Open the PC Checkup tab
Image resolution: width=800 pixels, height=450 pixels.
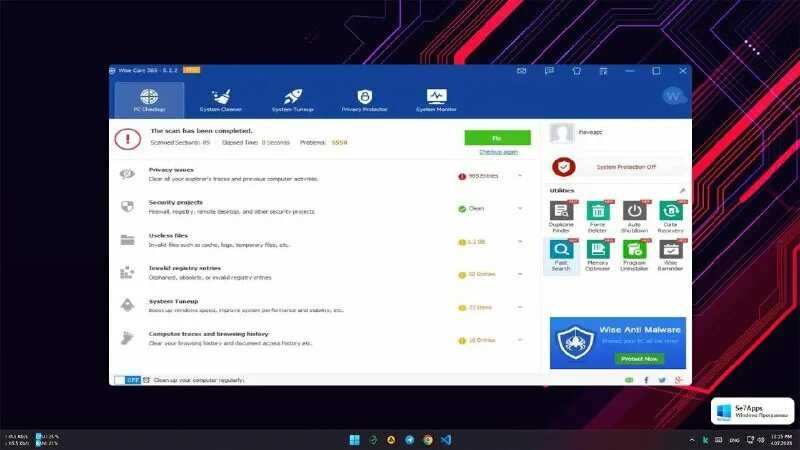tap(149, 100)
